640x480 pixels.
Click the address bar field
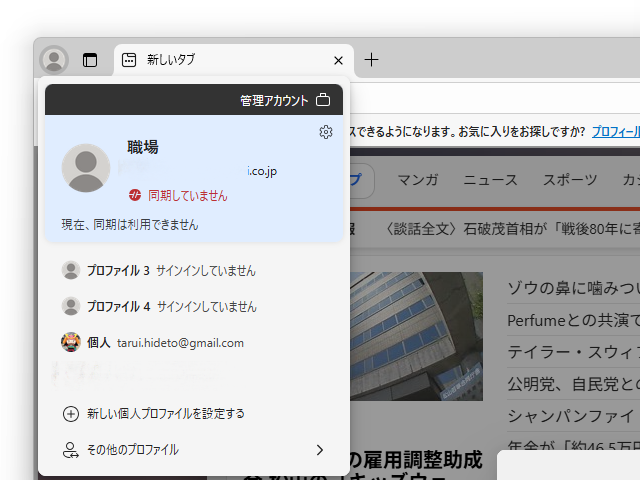pyautogui.click(x=495, y=98)
